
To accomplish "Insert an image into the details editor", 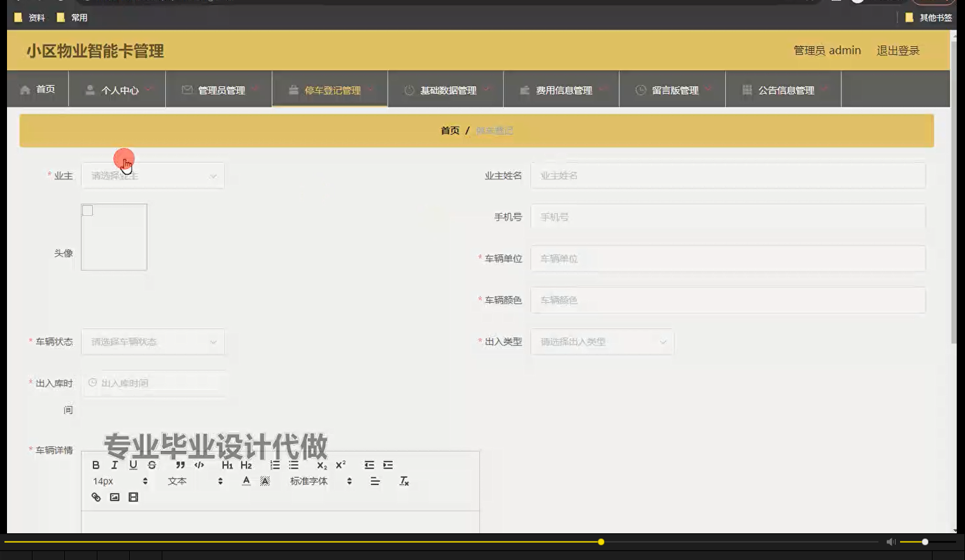I will [115, 497].
